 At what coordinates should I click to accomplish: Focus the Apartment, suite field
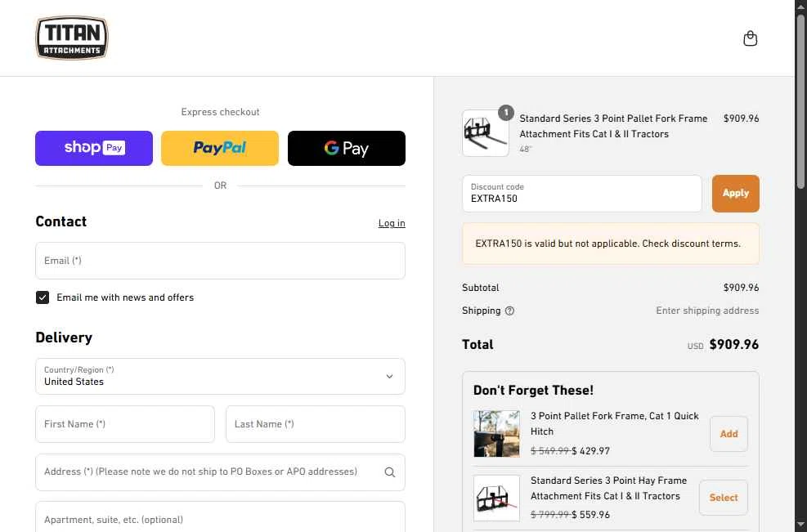click(220, 517)
